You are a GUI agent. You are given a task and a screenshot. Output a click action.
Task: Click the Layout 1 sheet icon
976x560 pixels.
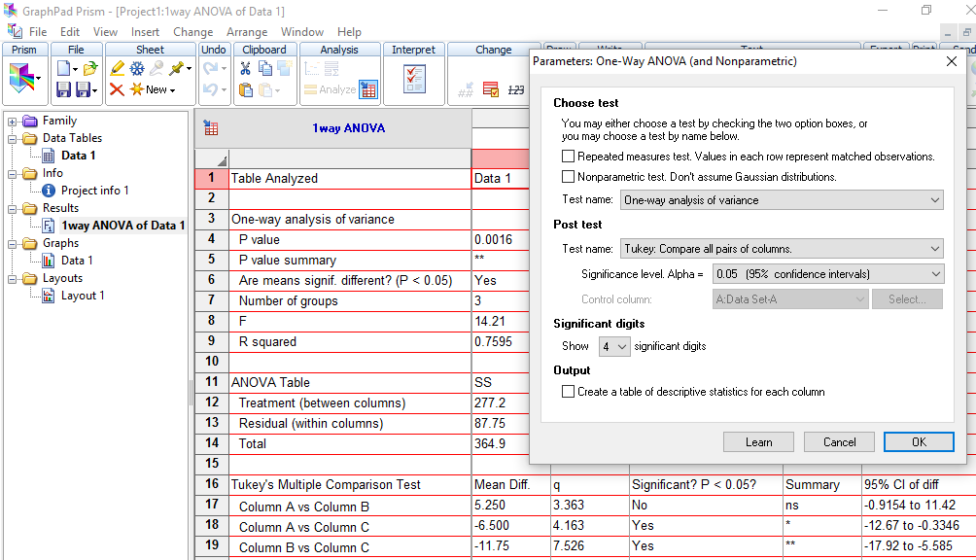click(x=49, y=295)
